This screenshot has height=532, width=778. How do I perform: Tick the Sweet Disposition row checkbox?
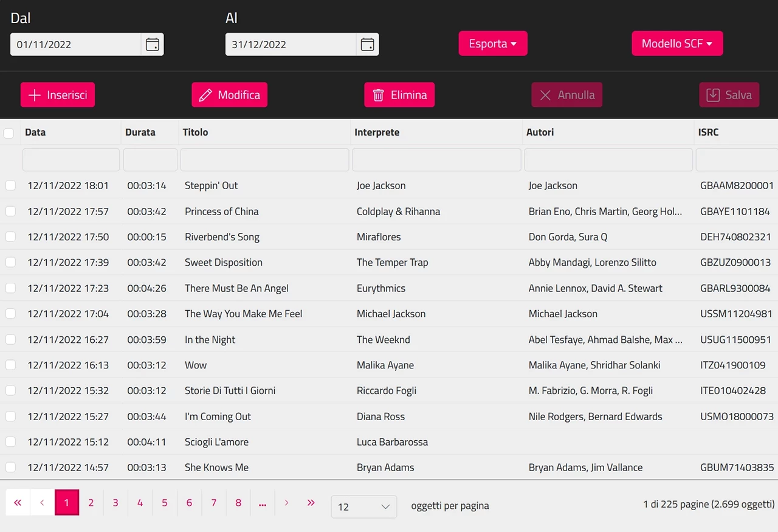pos(10,262)
